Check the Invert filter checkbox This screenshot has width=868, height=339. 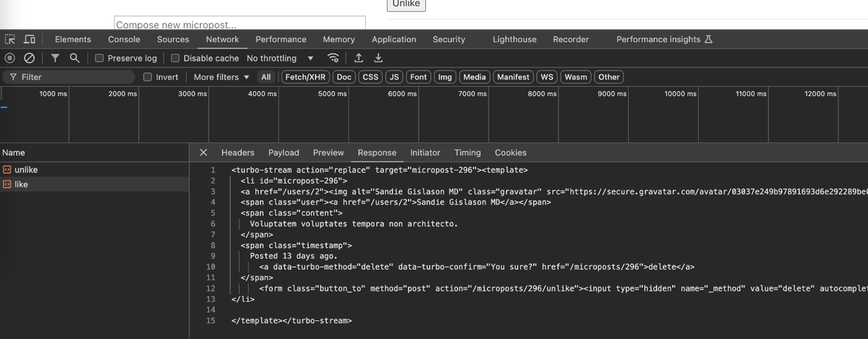tap(148, 77)
